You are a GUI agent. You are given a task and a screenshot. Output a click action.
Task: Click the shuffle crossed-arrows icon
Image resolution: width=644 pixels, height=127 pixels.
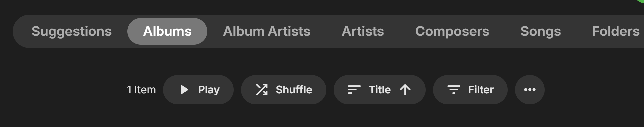click(262, 90)
